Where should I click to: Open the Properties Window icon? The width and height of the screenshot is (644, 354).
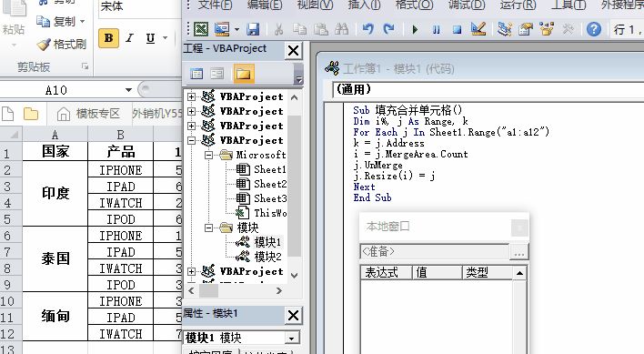click(526, 29)
